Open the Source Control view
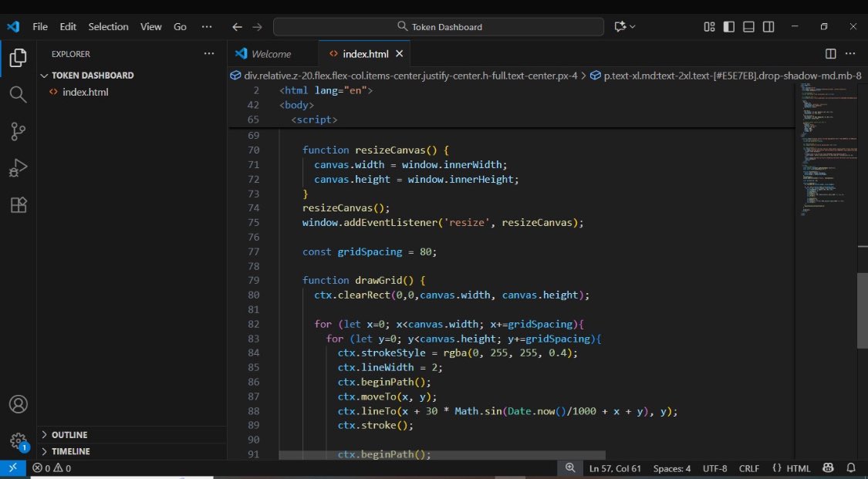868x479 pixels. pos(18,131)
